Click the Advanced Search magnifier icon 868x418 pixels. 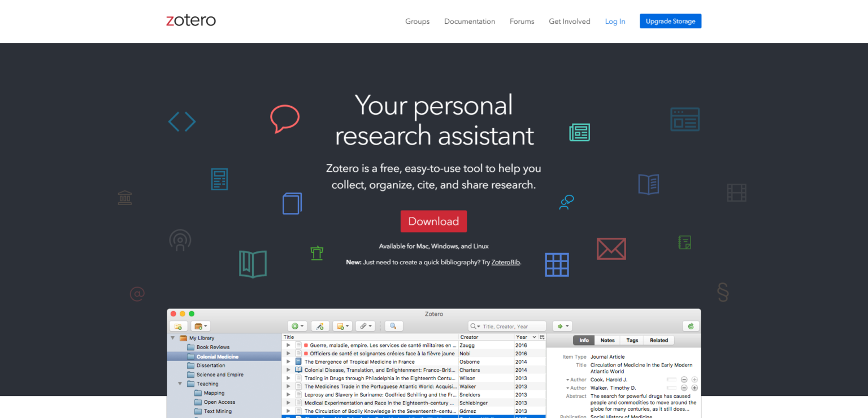point(393,326)
